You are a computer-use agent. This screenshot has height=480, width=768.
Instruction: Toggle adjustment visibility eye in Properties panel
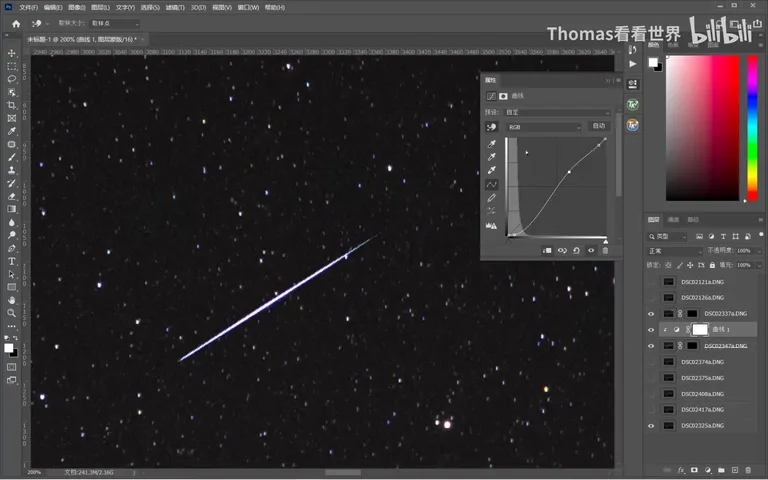click(x=591, y=250)
